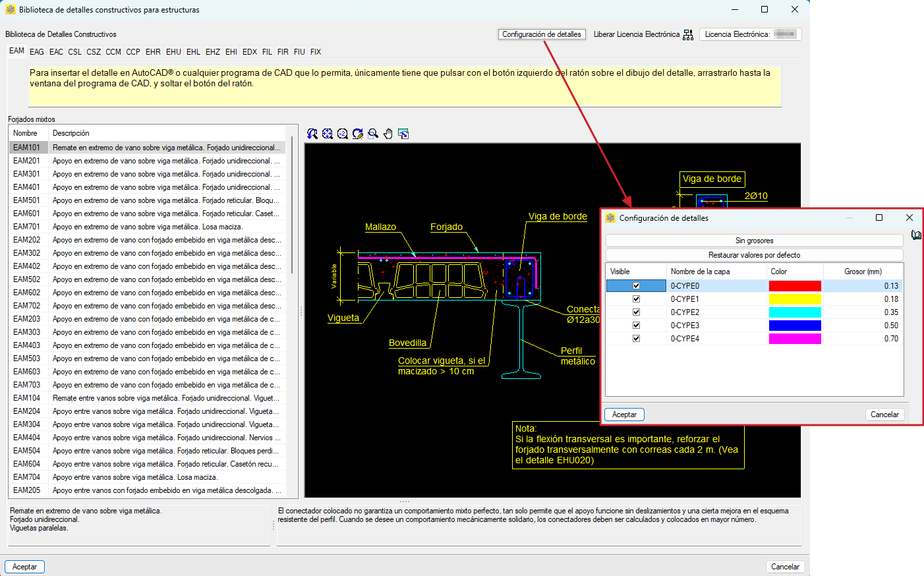Click the previous zoom view icon
Image resolution: width=924 pixels, height=576 pixels.
click(x=312, y=134)
